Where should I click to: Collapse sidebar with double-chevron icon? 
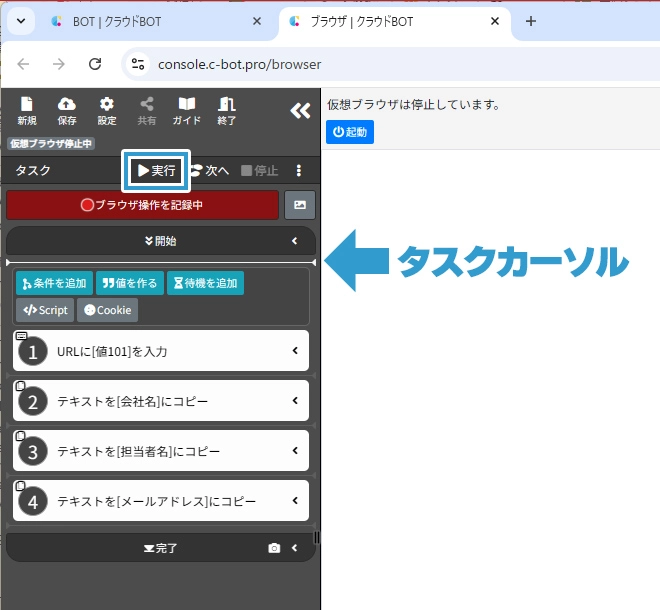pos(300,110)
